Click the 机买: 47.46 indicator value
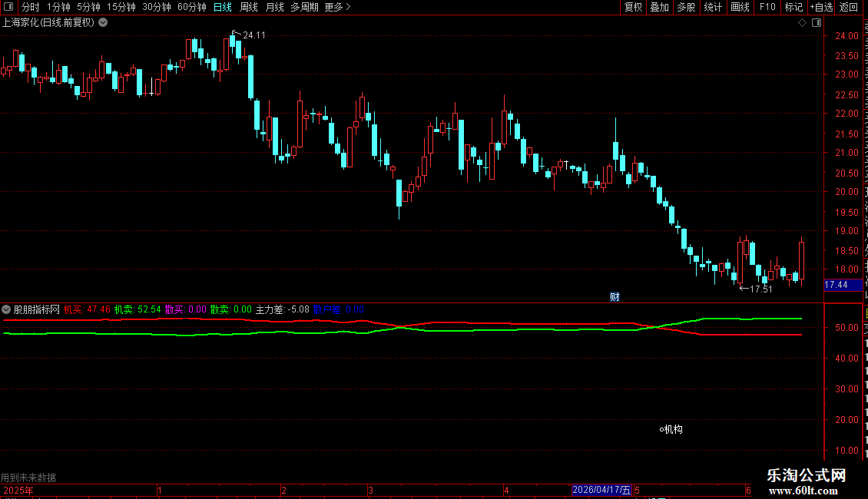Screen dimensions: 868x499 click(x=87, y=310)
